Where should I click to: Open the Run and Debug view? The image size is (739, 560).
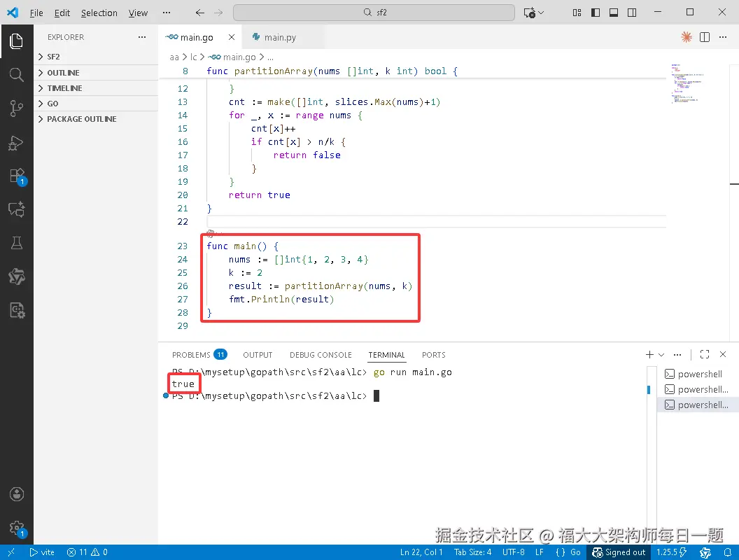[x=17, y=142]
